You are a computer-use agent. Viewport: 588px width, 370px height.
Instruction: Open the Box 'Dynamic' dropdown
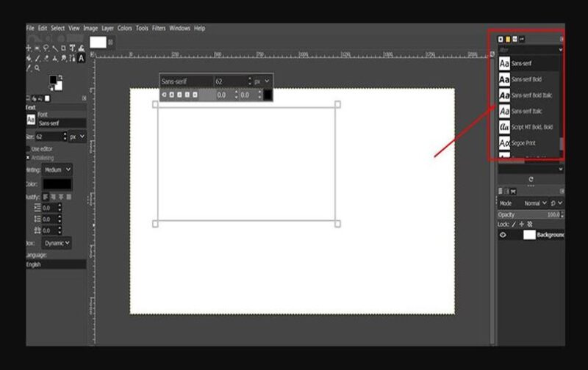click(x=57, y=243)
